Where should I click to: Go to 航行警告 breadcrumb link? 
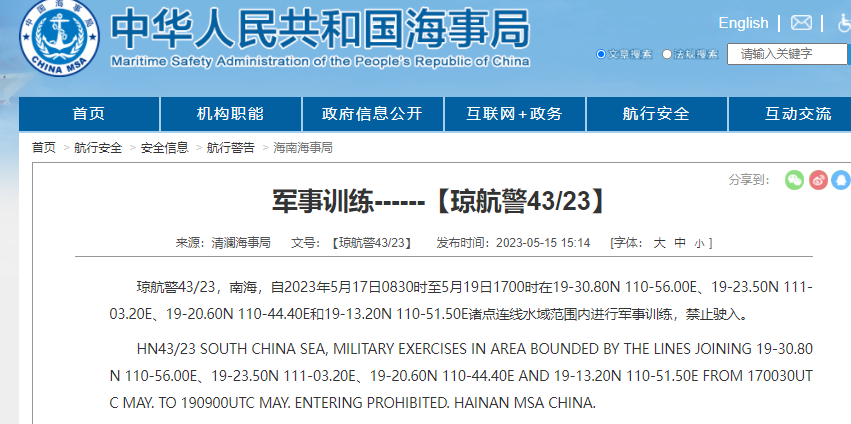230,148
